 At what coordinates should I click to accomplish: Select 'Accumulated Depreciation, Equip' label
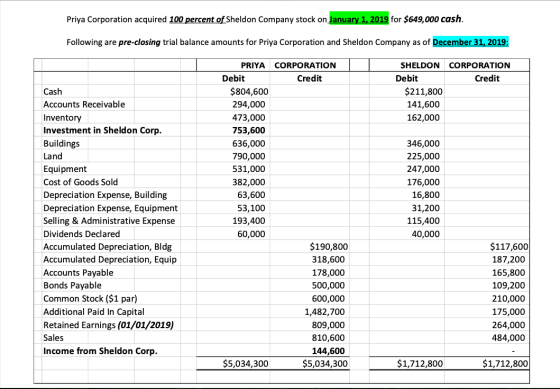(x=110, y=260)
